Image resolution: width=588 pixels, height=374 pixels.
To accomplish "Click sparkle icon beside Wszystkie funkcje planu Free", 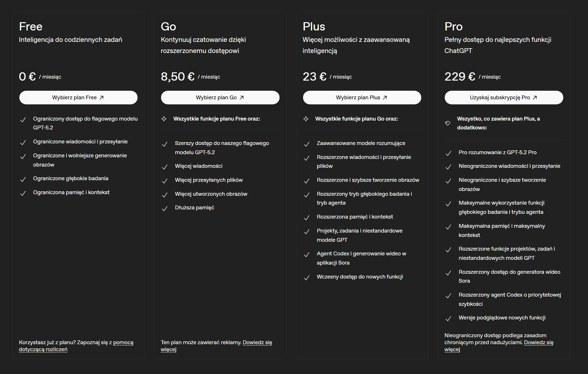I will tap(164, 119).
